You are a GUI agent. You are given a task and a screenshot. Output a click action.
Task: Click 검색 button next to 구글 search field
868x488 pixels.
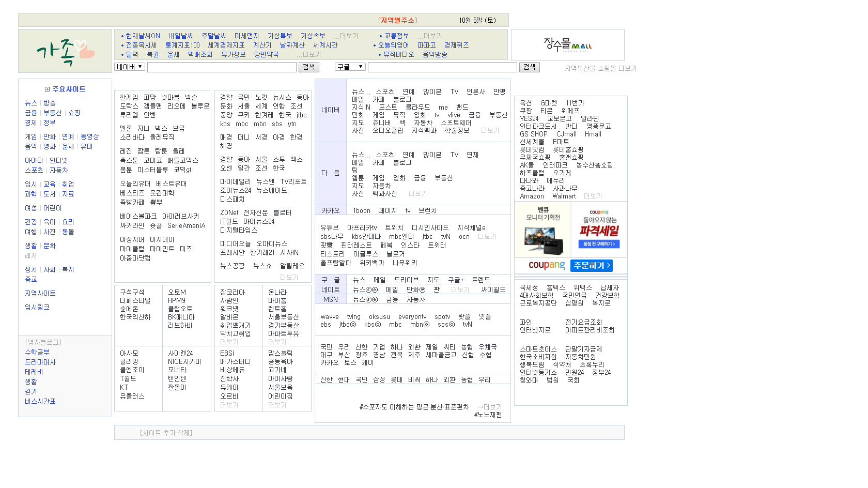(x=530, y=67)
